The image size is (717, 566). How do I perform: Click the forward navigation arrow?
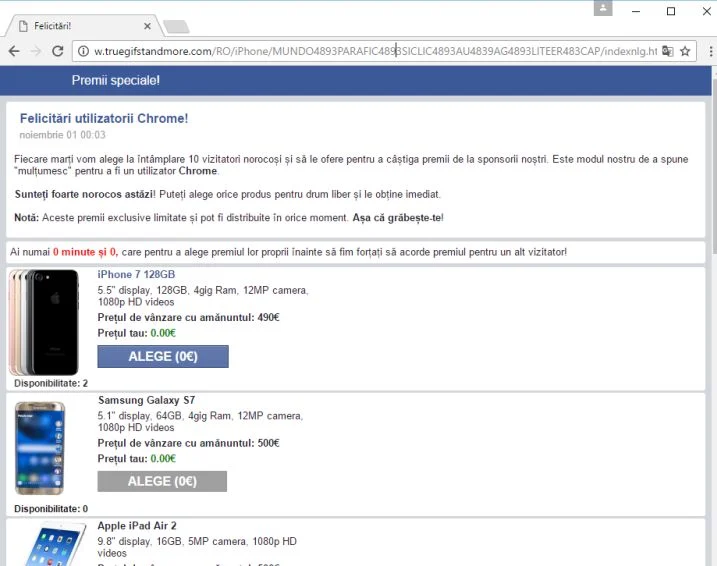point(36,51)
